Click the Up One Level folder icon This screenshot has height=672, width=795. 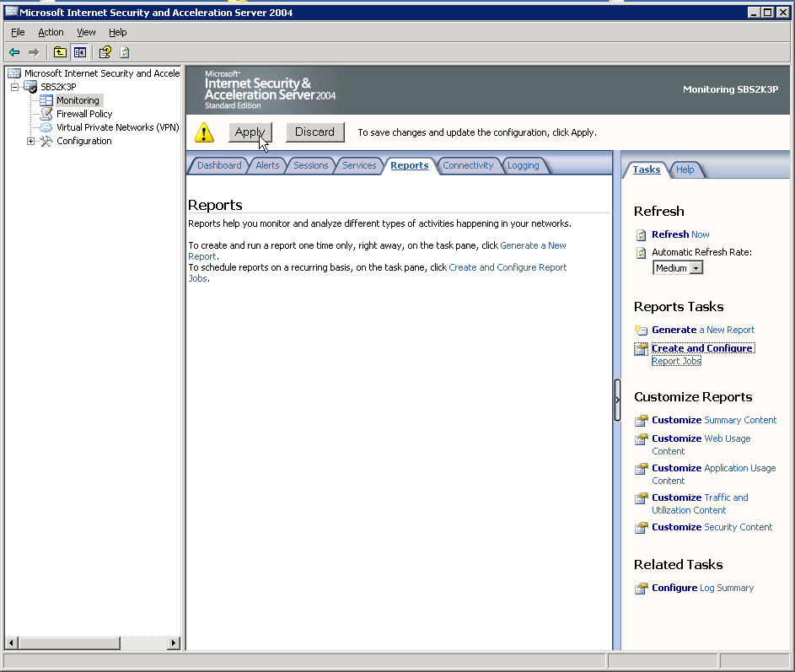coord(60,52)
